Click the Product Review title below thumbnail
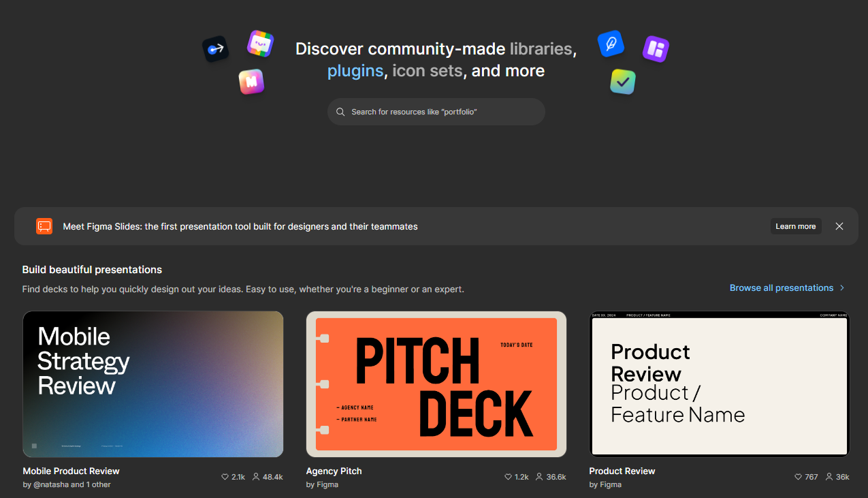Screen dimensions: 868x498 [x=622, y=471]
